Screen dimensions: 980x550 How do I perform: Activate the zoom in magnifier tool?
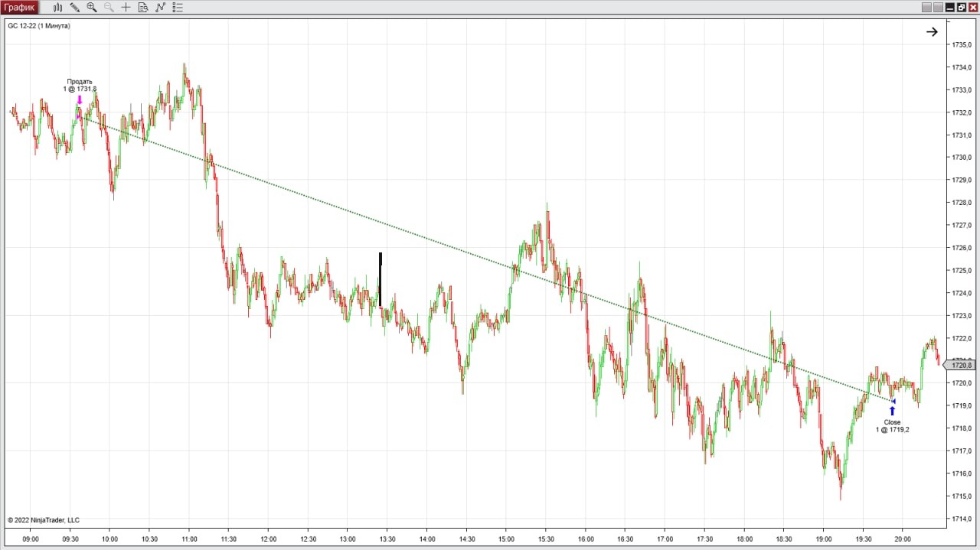coord(92,8)
